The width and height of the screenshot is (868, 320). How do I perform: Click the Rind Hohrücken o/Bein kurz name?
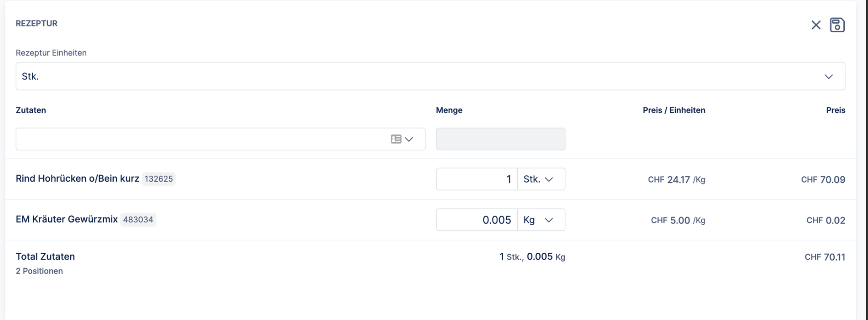77,179
